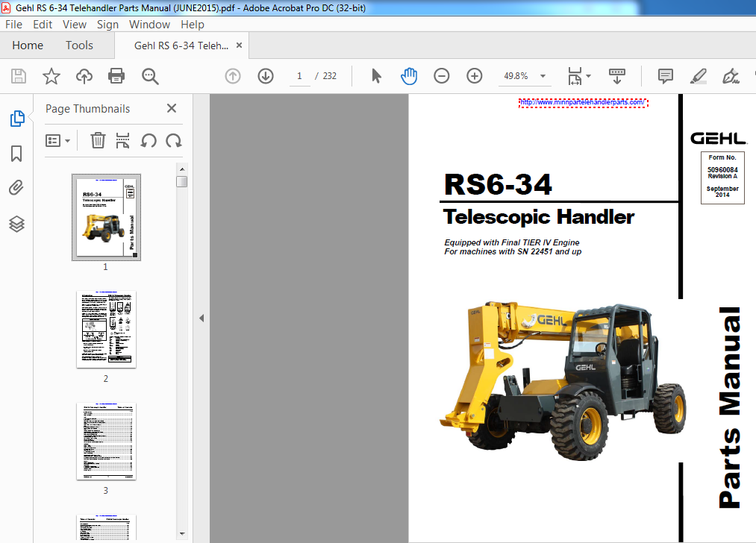756x543 pixels.
Task: Click the Sign document pen icon
Action: 731,76
